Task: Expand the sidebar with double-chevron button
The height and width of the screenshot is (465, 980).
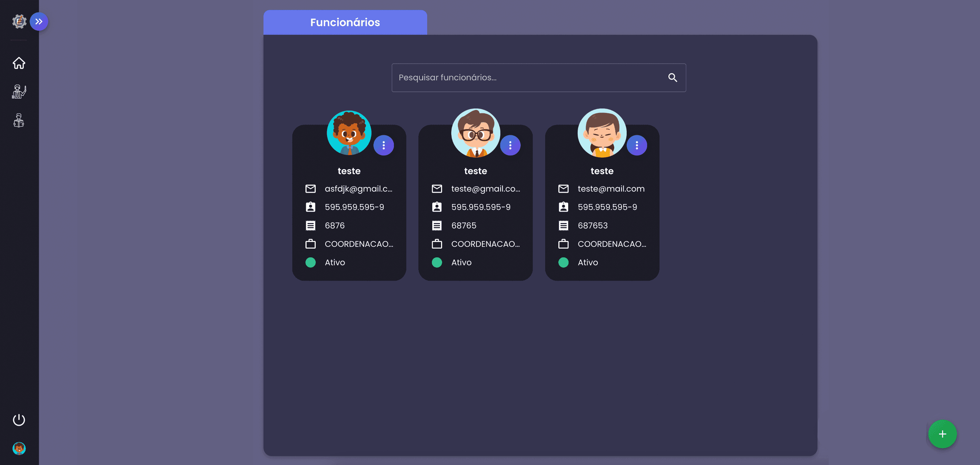Action: [39, 22]
